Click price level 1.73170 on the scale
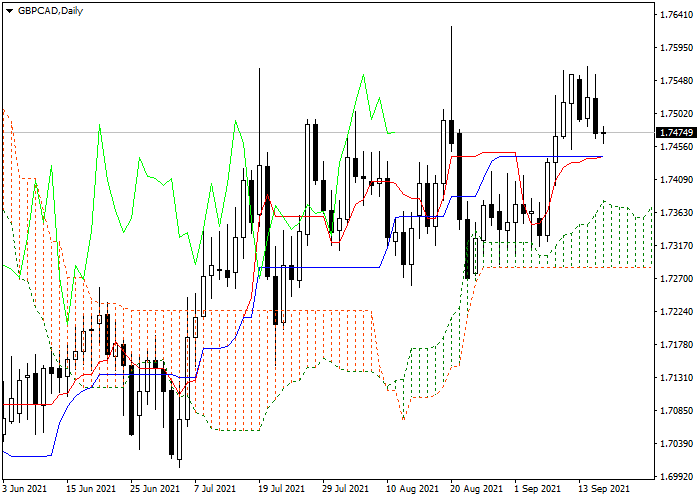 pos(677,246)
